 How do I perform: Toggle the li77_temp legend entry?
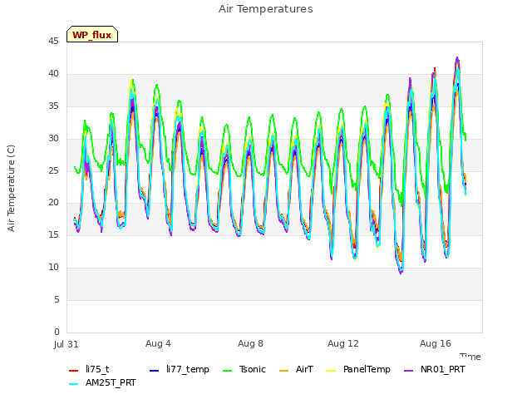(x=180, y=369)
